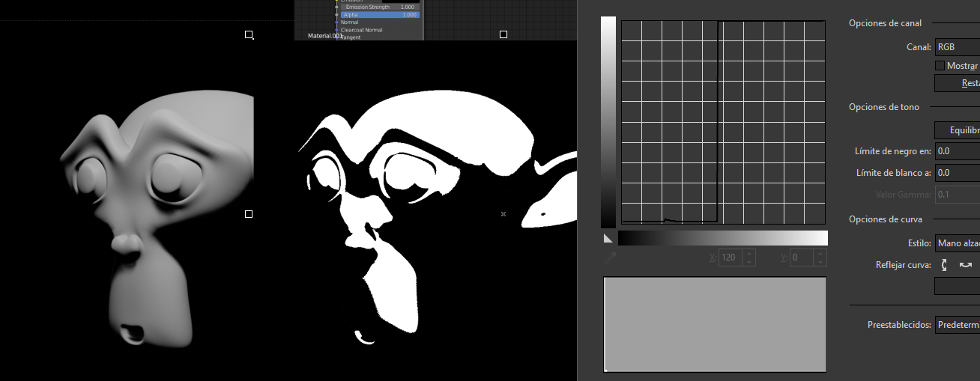Click the gray preview box below the curve

coord(715,324)
